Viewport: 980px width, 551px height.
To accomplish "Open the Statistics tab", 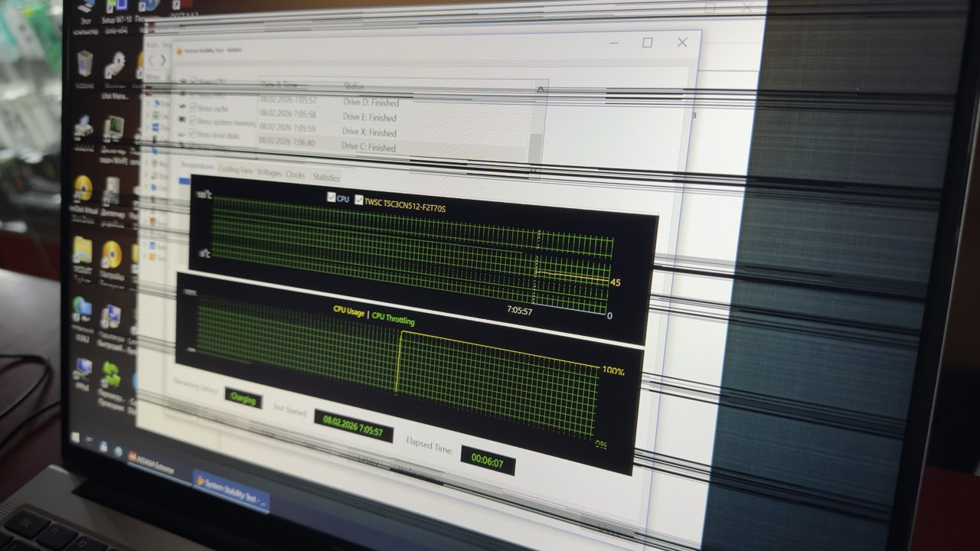I will tap(326, 178).
